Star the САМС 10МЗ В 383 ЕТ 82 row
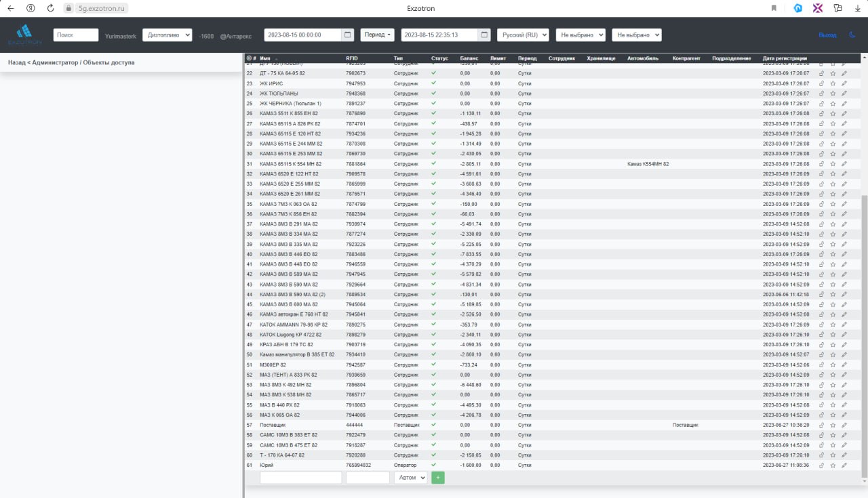Viewport: 868px width, 498px height. click(x=833, y=435)
